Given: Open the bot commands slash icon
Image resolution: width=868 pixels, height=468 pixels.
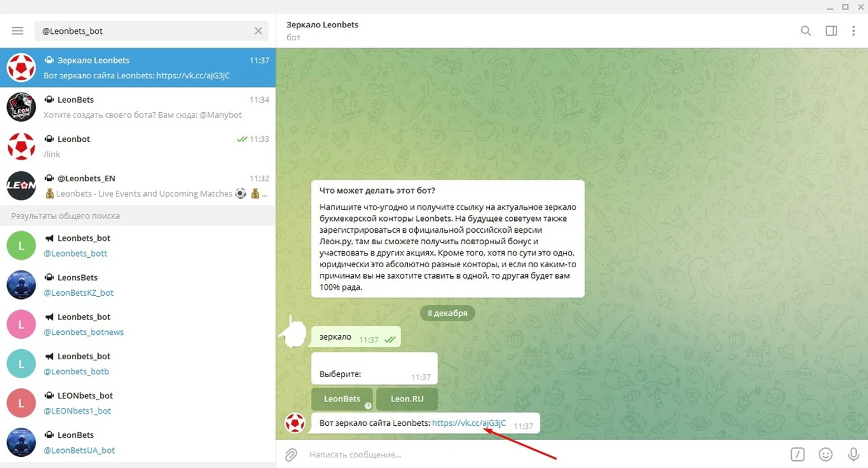Looking at the screenshot, I should (x=797, y=454).
